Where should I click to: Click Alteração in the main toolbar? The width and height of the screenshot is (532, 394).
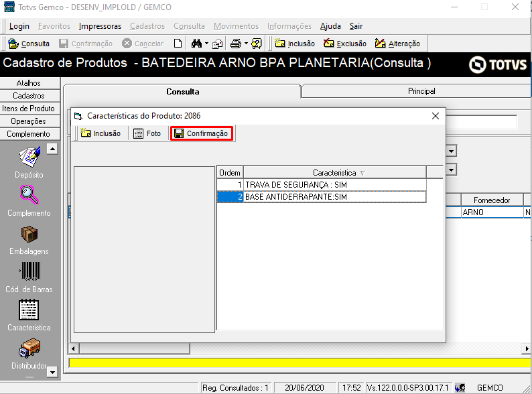click(x=397, y=44)
